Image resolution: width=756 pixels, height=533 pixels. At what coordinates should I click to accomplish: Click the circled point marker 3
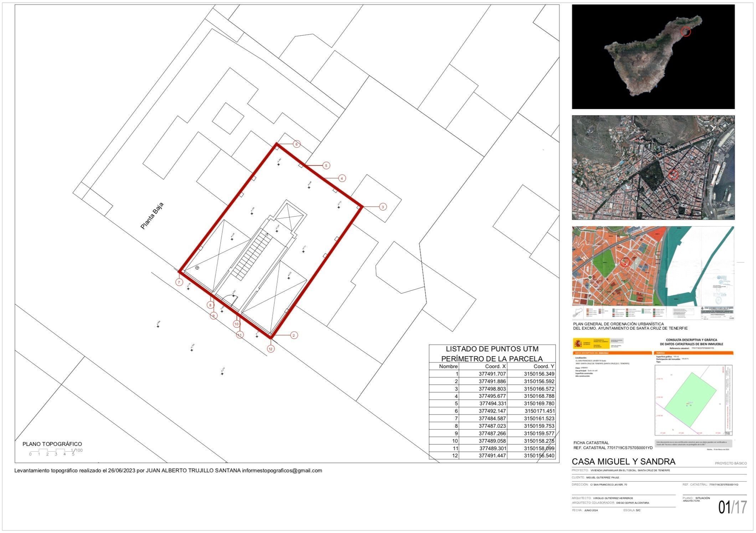tap(382, 207)
